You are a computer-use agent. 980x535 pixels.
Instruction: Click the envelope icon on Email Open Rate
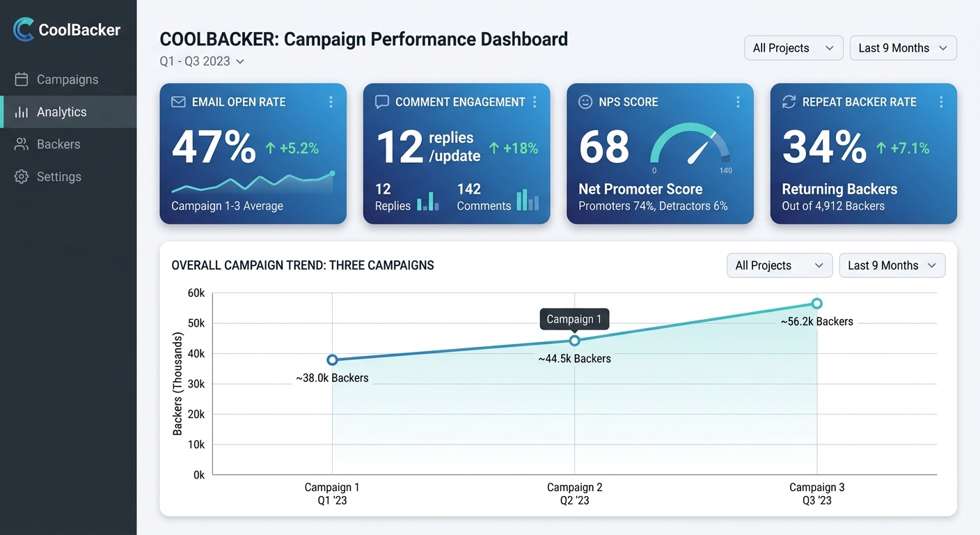point(178,102)
